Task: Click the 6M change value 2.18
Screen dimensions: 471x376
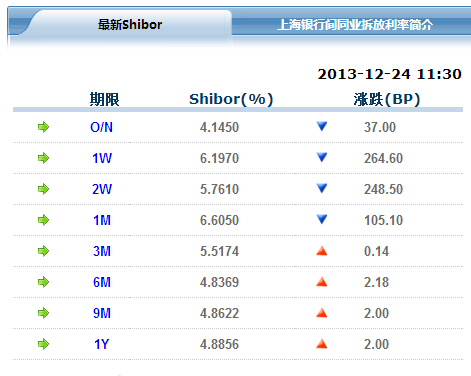Action: click(x=376, y=282)
